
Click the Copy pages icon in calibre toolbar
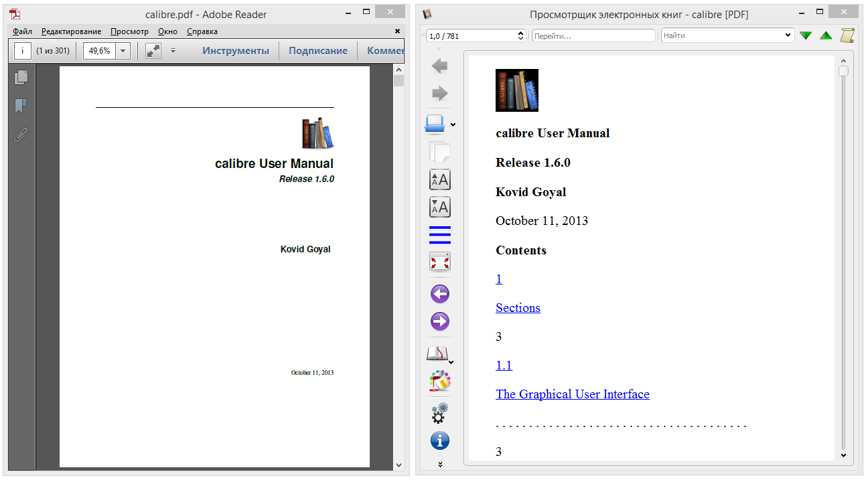(439, 153)
